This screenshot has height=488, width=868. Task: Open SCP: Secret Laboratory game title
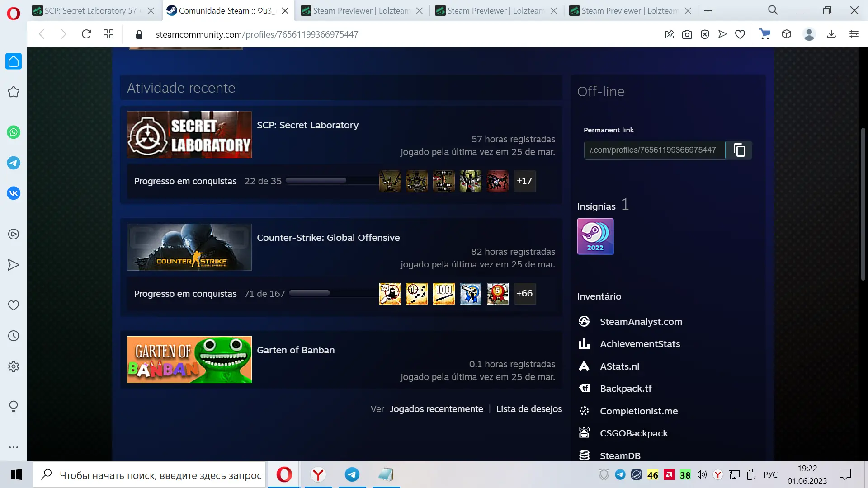point(307,125)
